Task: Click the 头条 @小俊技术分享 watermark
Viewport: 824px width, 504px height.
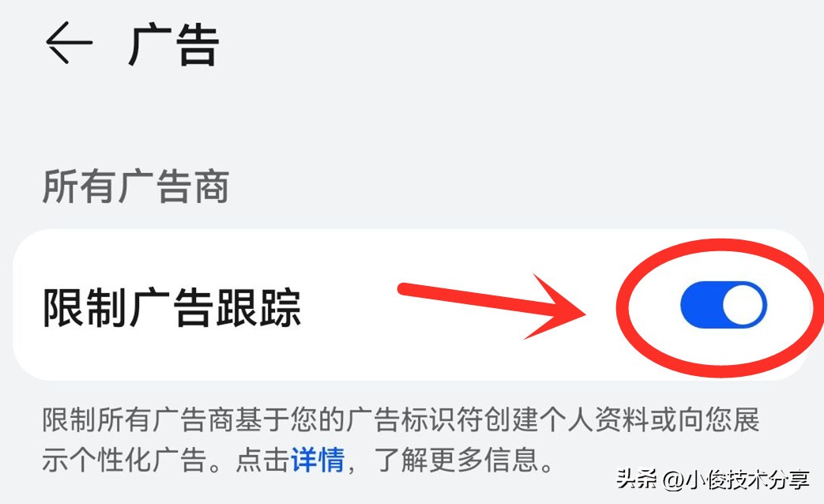Action: [x=713, y=480]
